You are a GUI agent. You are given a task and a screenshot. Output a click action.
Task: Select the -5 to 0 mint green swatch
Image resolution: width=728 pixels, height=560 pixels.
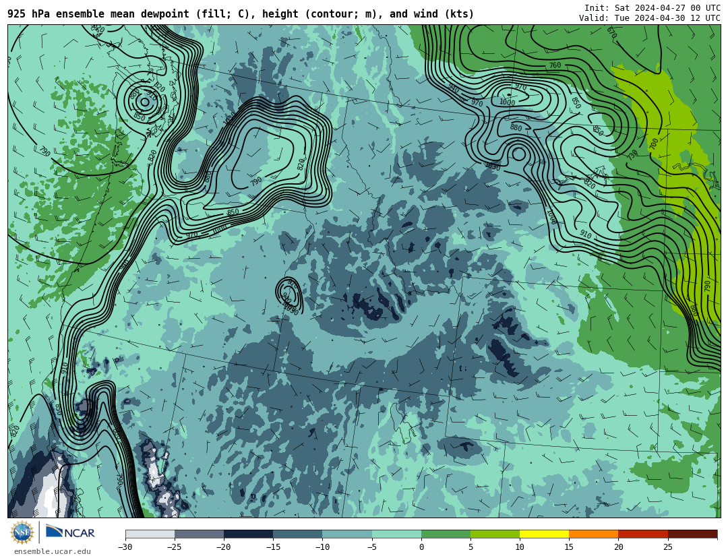[x=396, y=534]
